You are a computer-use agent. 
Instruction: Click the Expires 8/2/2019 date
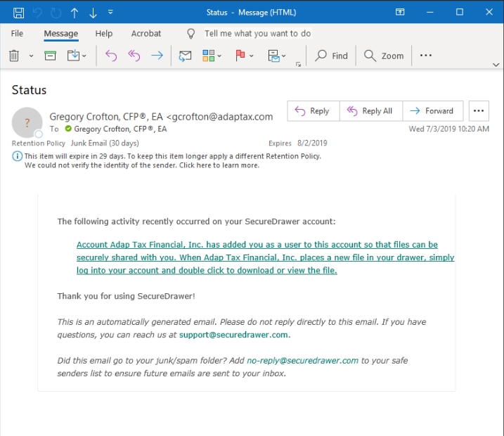point(297,143)
